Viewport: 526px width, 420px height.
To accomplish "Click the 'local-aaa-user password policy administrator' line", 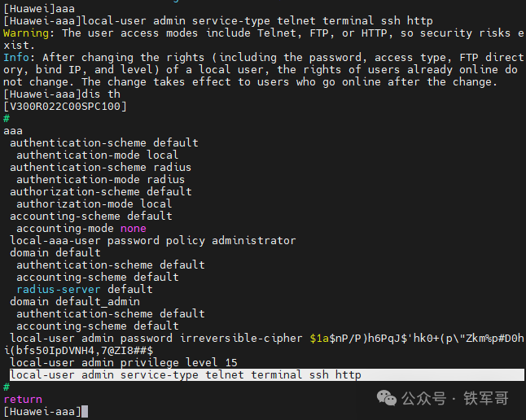I will point(153,241).
